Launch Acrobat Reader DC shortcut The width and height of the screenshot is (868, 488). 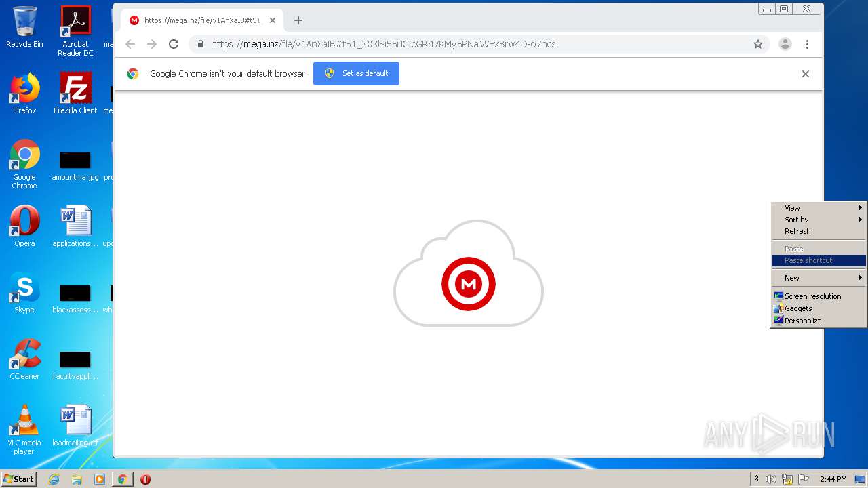(75, 31)
